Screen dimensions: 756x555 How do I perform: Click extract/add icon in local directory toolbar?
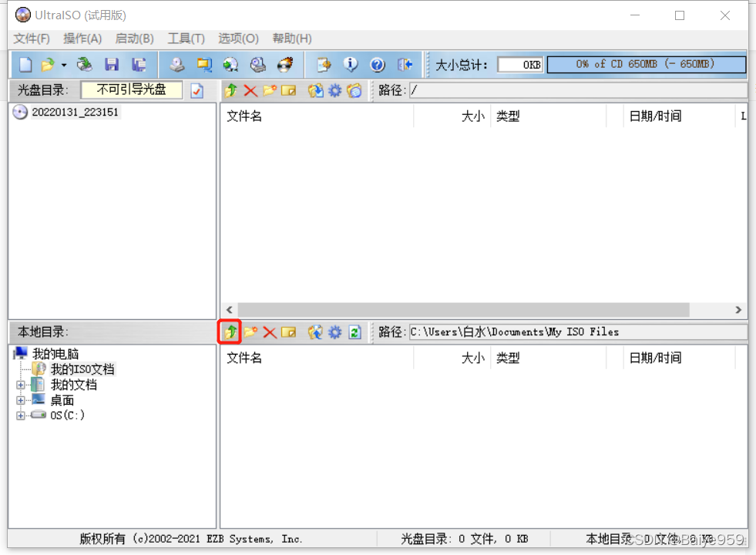pyautogui.click(x=315, y=331)
